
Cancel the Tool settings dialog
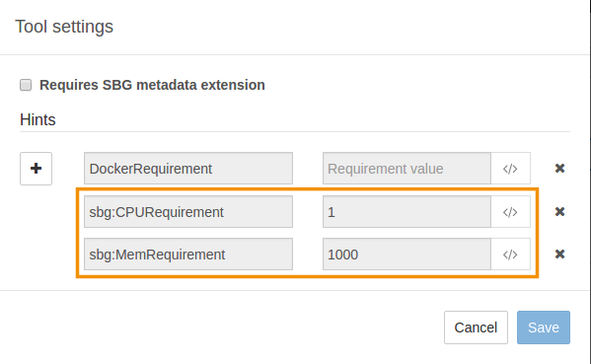[476, 328]
